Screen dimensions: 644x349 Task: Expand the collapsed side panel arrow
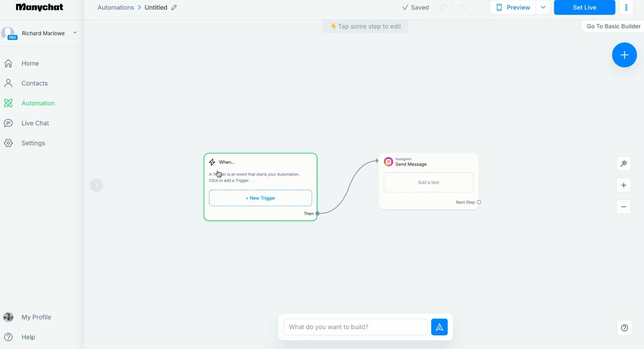(x=96, y=185)
